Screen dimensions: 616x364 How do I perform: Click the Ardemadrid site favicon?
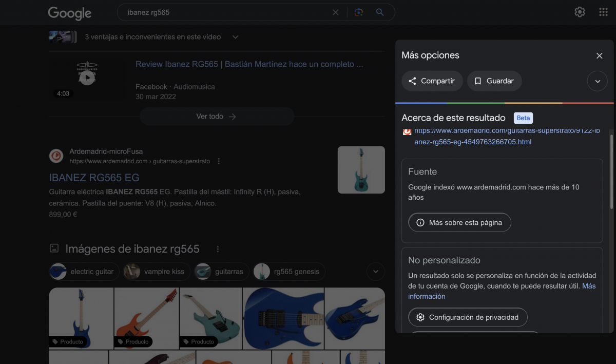click(56, 156)
